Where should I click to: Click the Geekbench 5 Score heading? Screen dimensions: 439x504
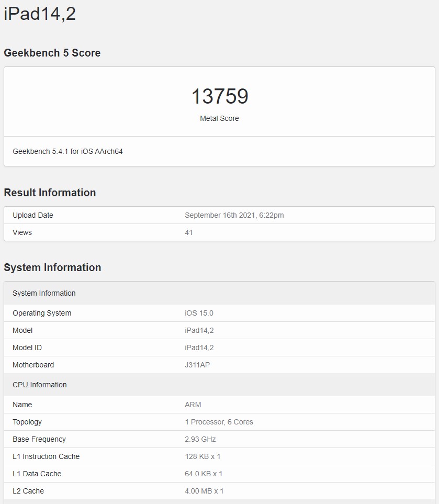click(52, 53)
